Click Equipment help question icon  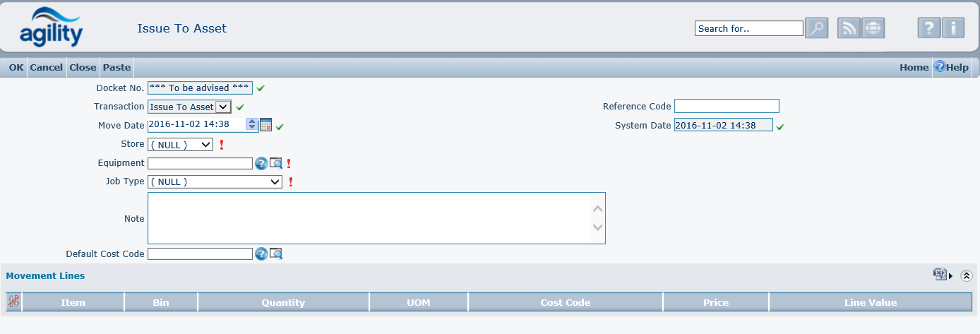tap(261, 163)
